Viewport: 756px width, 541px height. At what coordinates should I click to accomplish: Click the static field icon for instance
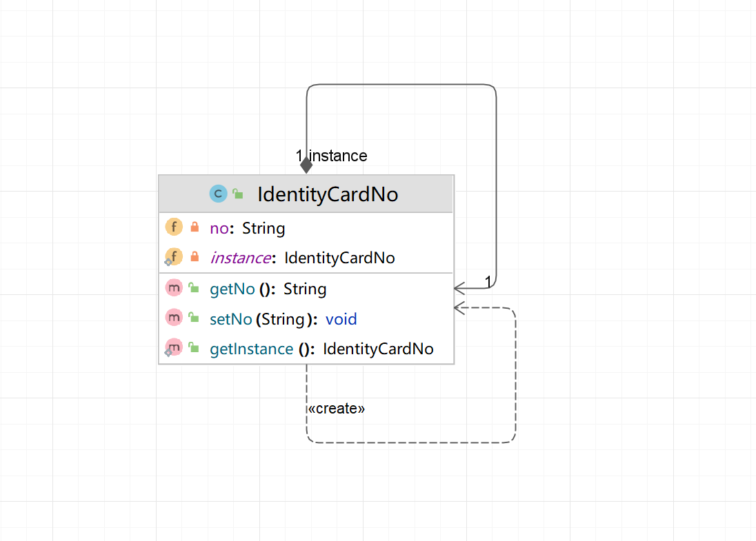(173, 257)
